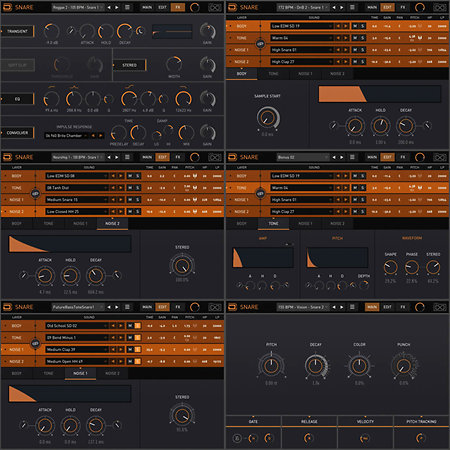
Task: Turn on the Soft Clip module
Action: [17, 65]
